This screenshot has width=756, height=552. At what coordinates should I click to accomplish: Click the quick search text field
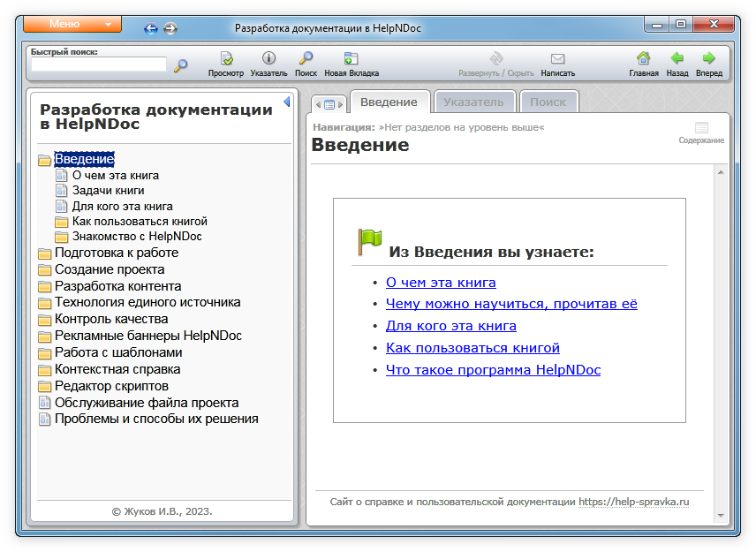pos(99,64)
